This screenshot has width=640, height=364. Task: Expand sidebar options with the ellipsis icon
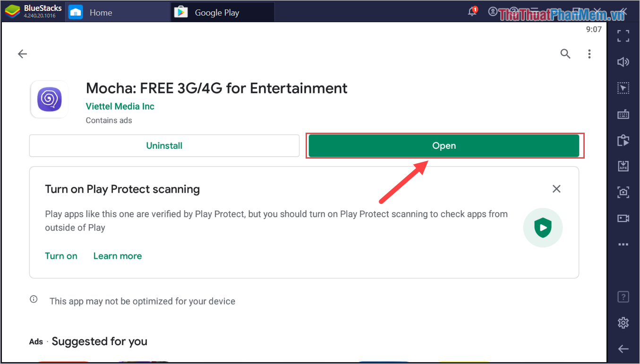pyautogui.click(x=623, y=244)
